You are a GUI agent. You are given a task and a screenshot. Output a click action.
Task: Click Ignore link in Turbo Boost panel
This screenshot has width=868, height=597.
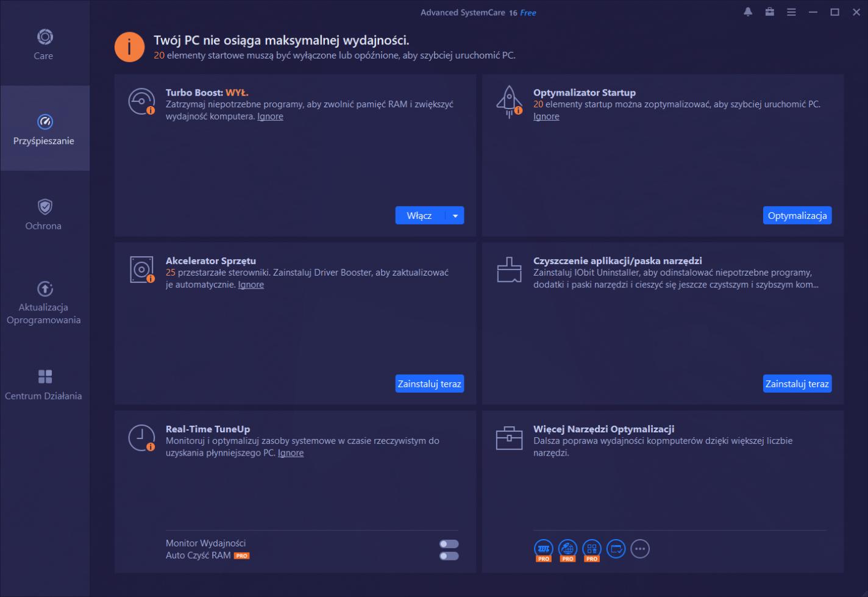pos(270,116)
